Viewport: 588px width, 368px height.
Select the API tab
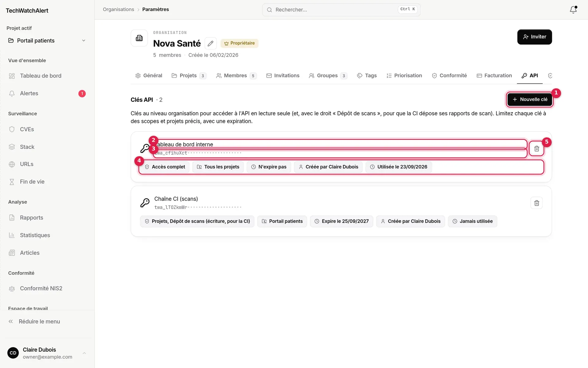530,75
